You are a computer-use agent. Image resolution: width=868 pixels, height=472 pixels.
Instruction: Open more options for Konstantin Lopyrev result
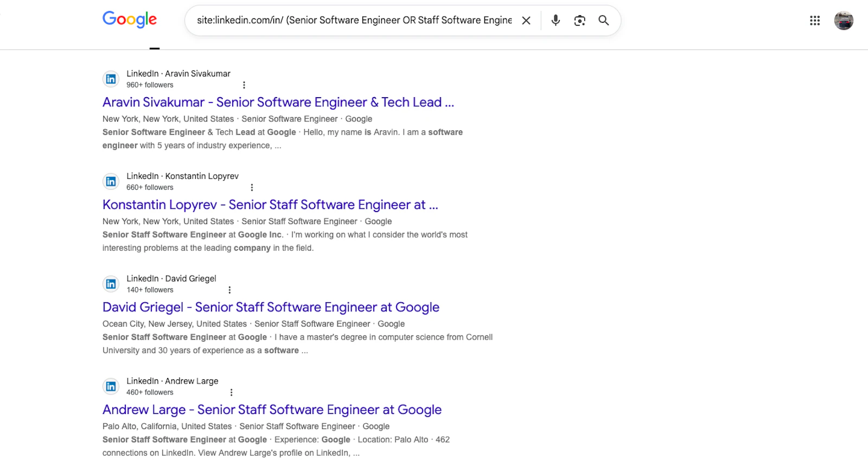[x=252, y=188]
